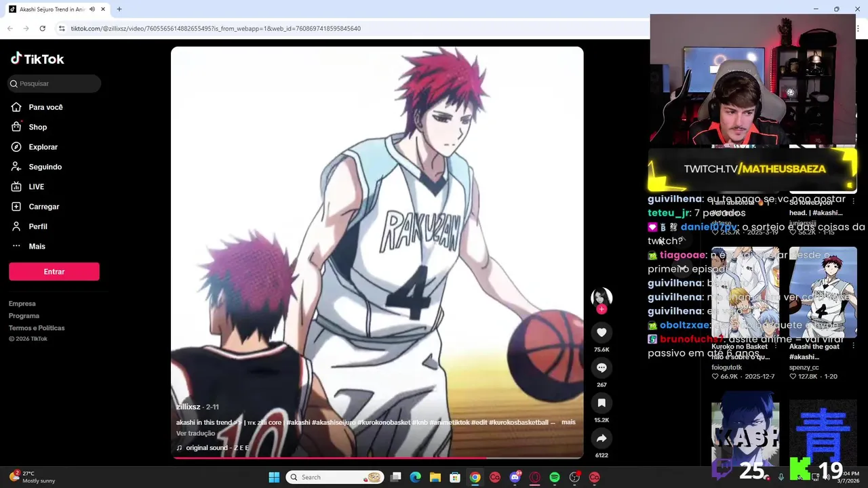Open Windows Start menu
The image size is (868, 488).
[x=274, y=477]
